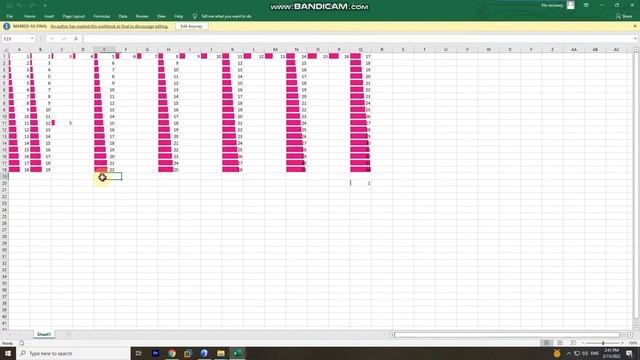Click the Tell me lightbulb icon

tap(195, 16)
